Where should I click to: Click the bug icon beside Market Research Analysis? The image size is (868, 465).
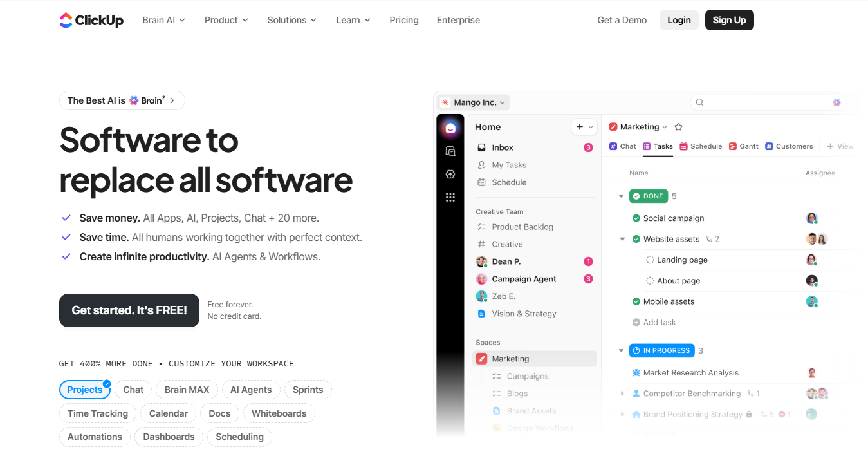coord(636,373)
